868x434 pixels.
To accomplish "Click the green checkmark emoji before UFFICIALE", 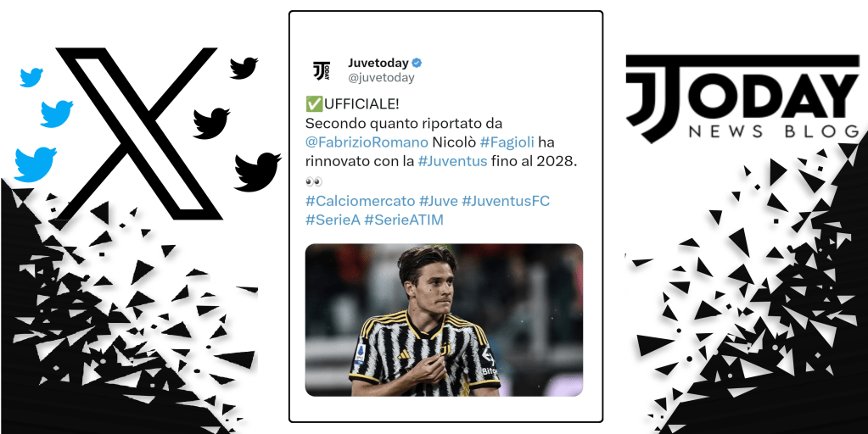I will pos(311,103).
